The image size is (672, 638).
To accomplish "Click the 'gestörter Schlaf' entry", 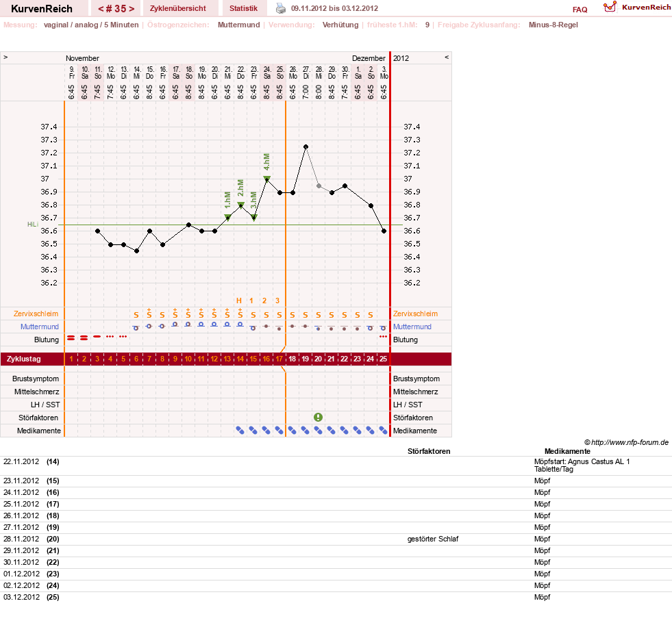I will point(433,539).
